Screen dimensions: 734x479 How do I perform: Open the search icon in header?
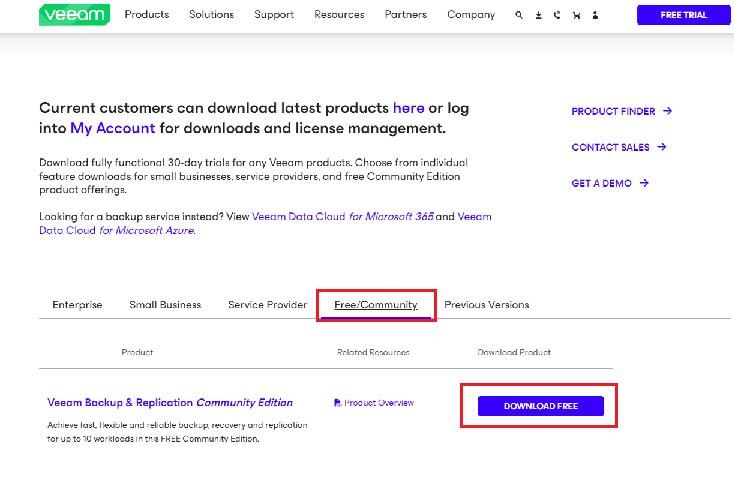[x=519, y=15]
